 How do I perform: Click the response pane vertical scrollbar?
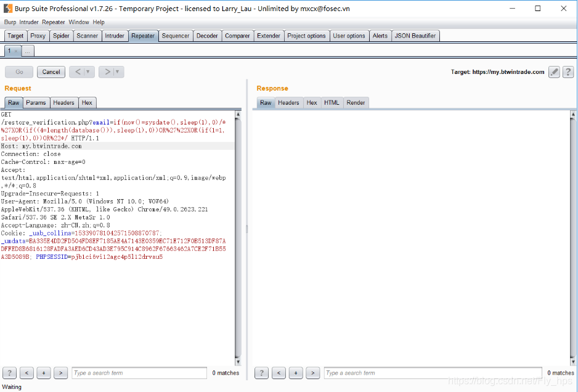click(x=573, y=238)
